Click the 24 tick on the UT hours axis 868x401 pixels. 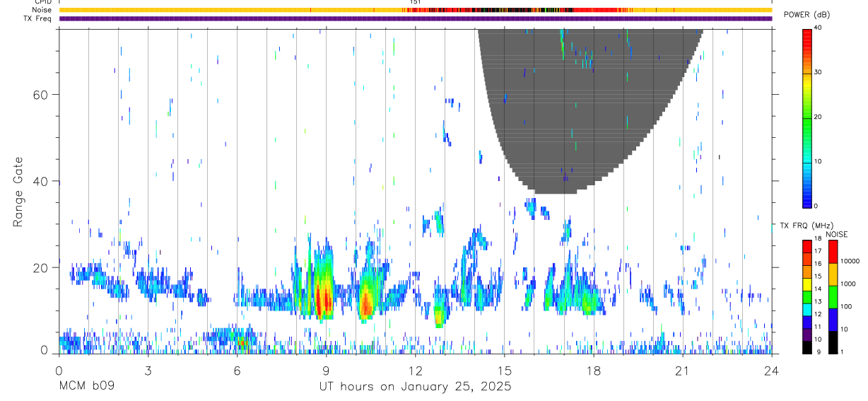click(771, 371)
